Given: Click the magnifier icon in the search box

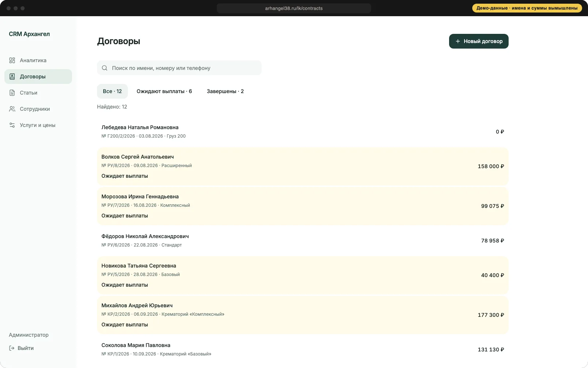Looking at the screenshot, I should click(105, 68).
